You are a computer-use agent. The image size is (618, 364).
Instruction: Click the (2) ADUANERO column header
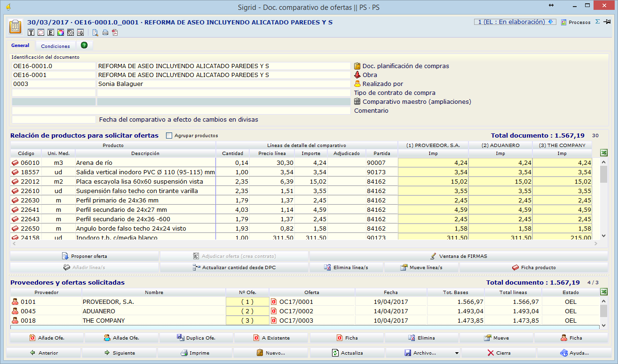tap(500, 145)
